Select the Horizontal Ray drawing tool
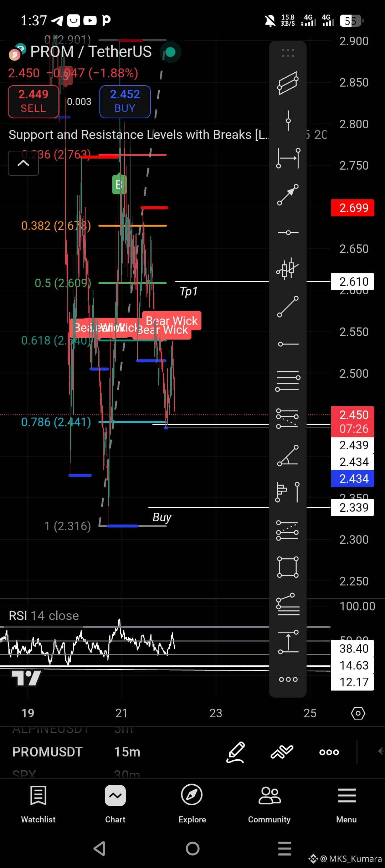Viewport: 385px width, 868px height. click(x=288, y=344)
